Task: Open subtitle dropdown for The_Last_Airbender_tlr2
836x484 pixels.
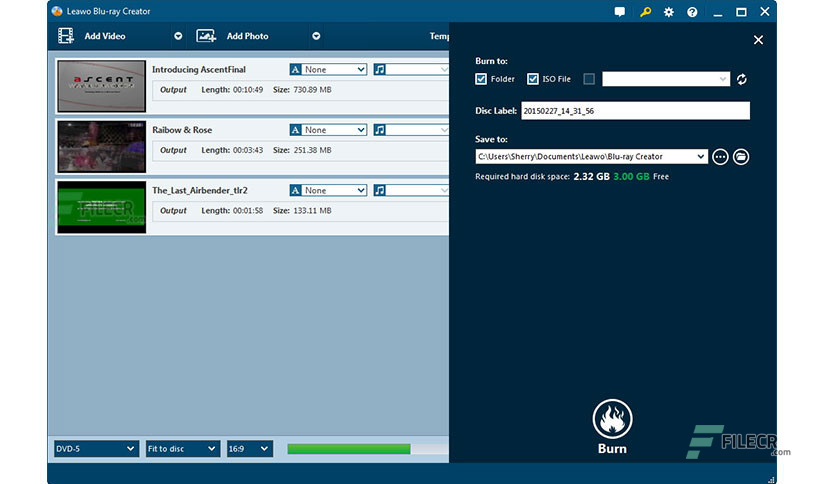Action: 334,190
